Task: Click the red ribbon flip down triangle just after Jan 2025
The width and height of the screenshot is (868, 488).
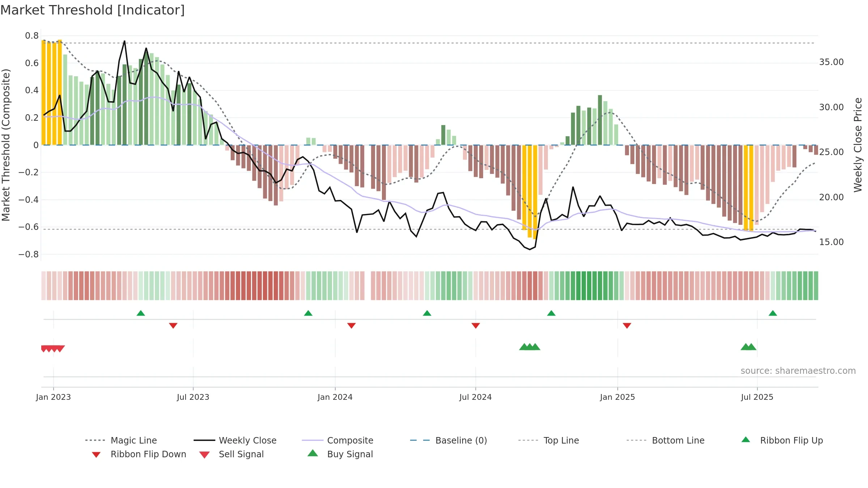Action: (x=627, y=325)
